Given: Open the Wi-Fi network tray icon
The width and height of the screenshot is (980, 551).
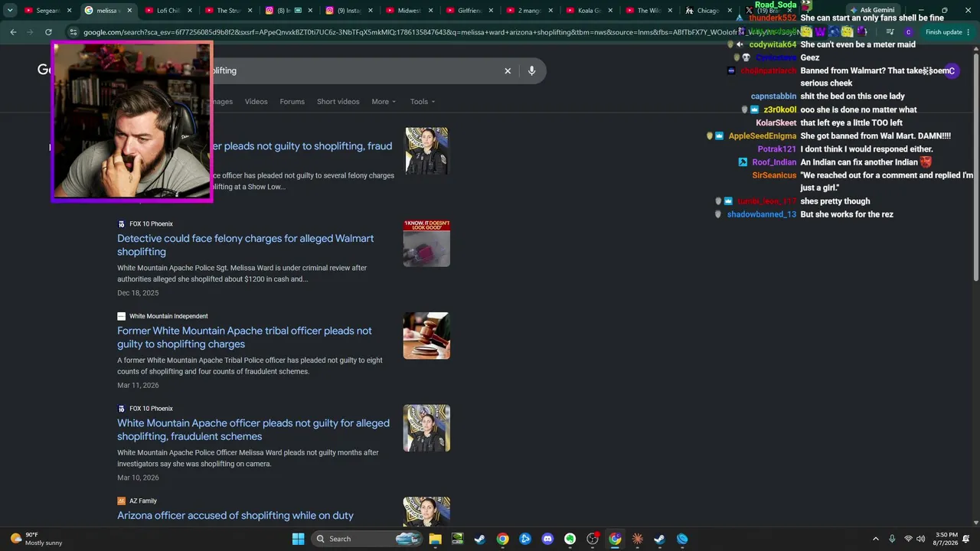Looking at the screenshot, I should [x=908, y=539].
